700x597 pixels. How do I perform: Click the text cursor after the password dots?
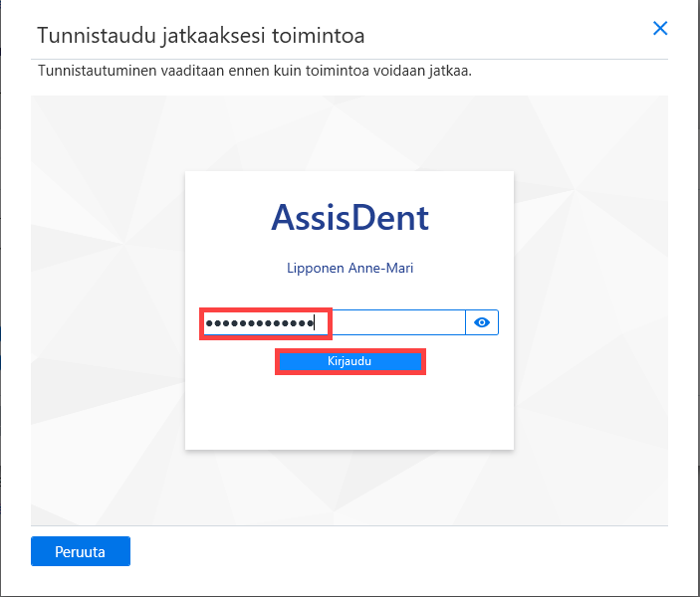[x=315, y=322]
